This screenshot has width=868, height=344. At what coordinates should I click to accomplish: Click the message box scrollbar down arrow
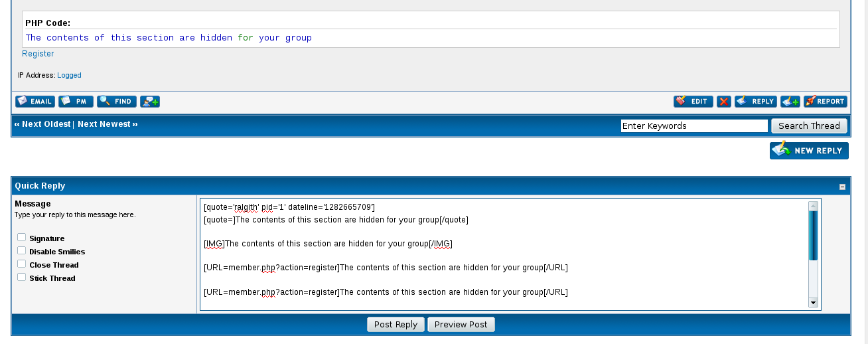click(x=813, y=303)
